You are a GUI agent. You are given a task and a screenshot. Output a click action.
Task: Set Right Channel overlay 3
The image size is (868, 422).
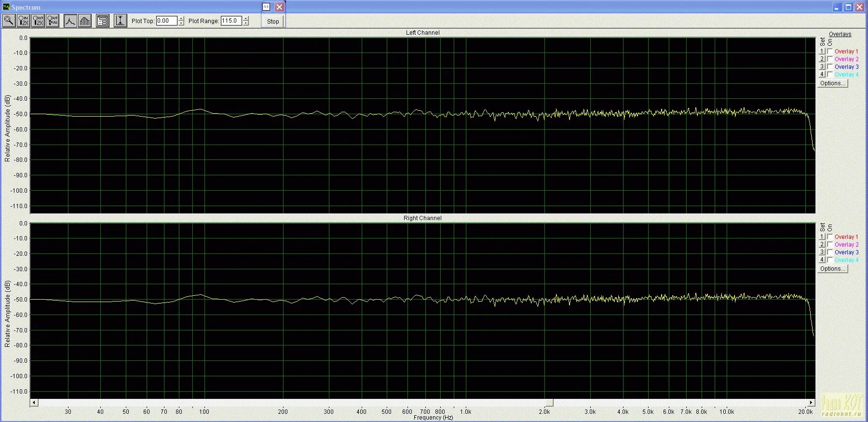pyautogui.click(x=822, y=252)
